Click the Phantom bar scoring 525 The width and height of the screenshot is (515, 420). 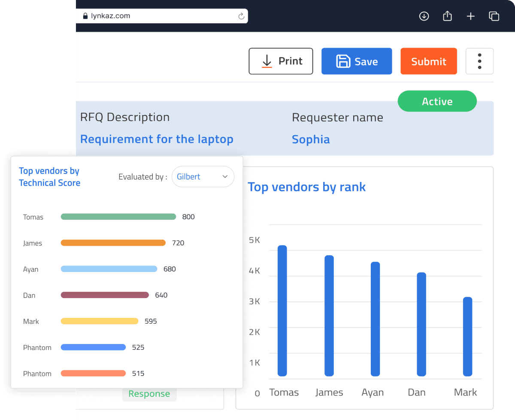tap(93, 347)
